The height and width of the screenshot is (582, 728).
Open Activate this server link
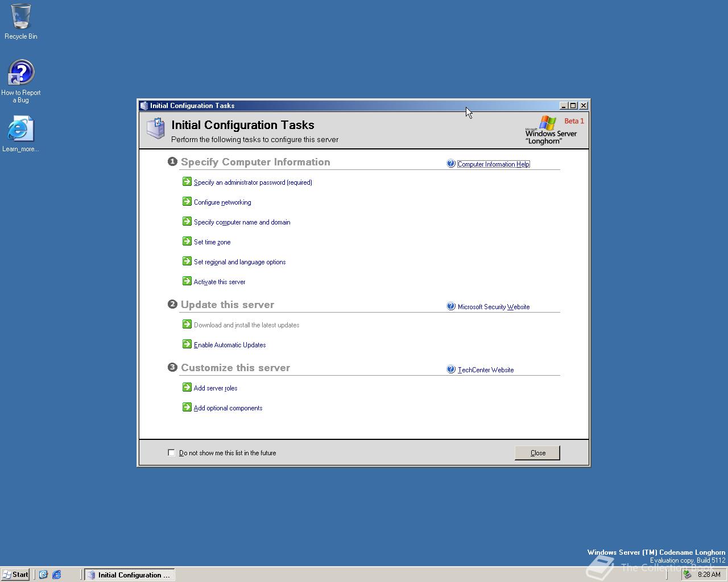pos(220,282)
